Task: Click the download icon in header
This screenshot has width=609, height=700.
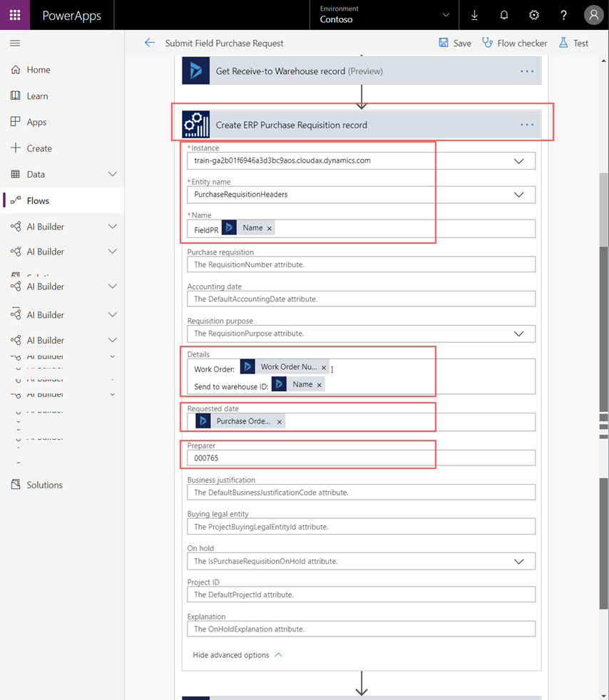Action: (475, 15)
